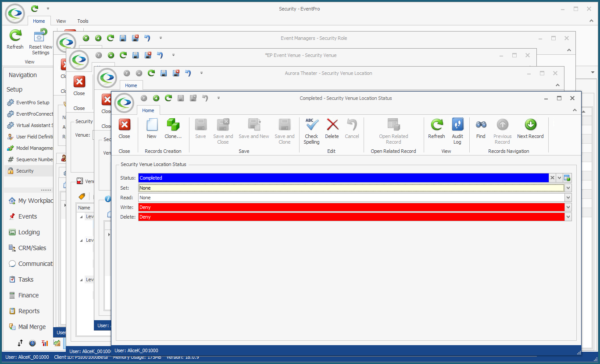Click the refresh icon in Status window quick toolbar
The image size is (600, 364).
[x=168, y=98]
